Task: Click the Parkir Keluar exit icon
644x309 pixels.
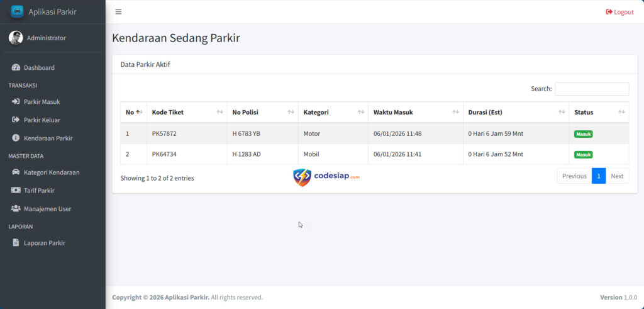Action: click(x=16, y=120)
